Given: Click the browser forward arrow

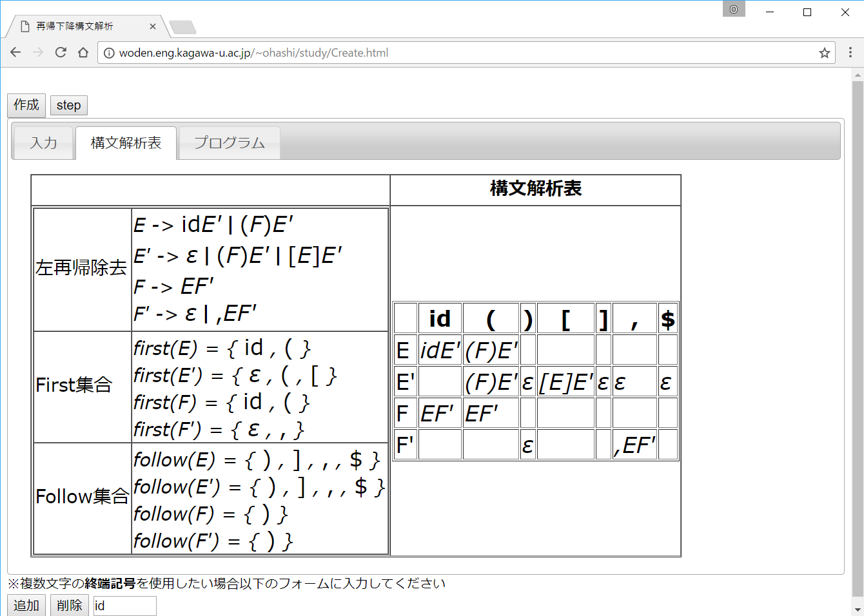Looking at the screenshot, I should 38,53.
